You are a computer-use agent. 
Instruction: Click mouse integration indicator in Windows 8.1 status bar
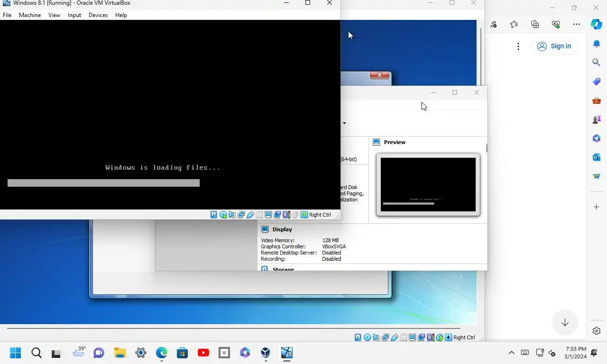coord(295,215)
